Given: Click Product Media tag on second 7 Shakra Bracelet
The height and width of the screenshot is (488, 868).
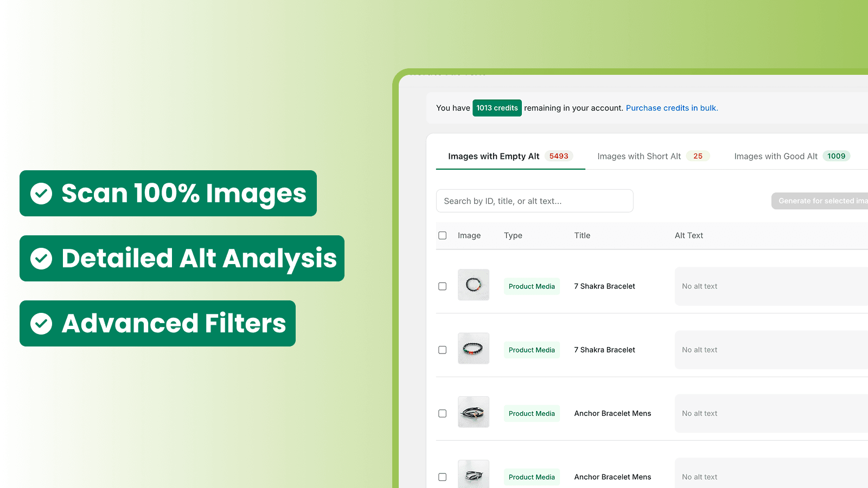Looking at the screenshot, I should coord(532,350).
